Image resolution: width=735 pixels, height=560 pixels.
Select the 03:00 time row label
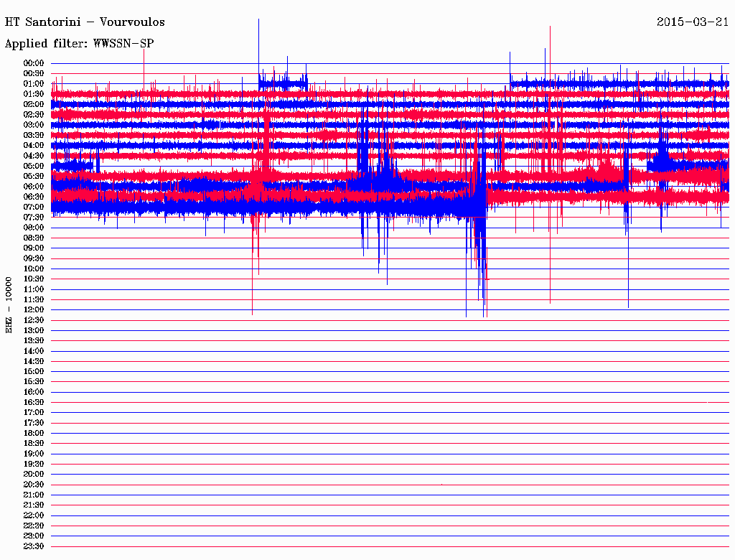pos(34,125)
